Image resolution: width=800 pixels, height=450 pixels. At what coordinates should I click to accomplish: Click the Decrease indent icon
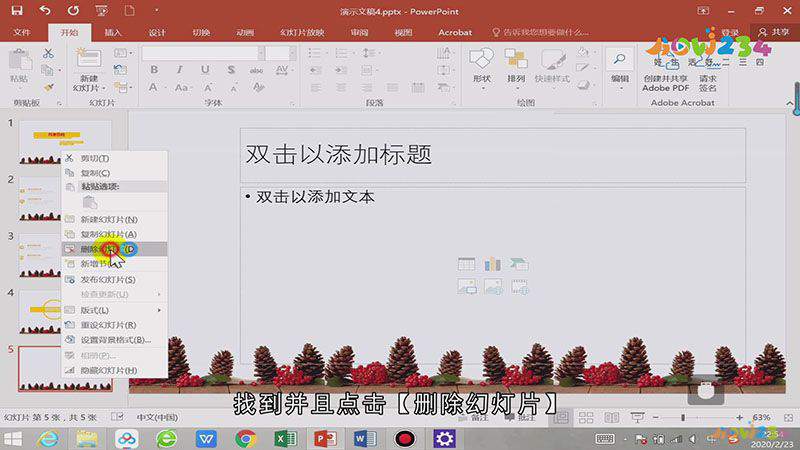pos(316,70)
